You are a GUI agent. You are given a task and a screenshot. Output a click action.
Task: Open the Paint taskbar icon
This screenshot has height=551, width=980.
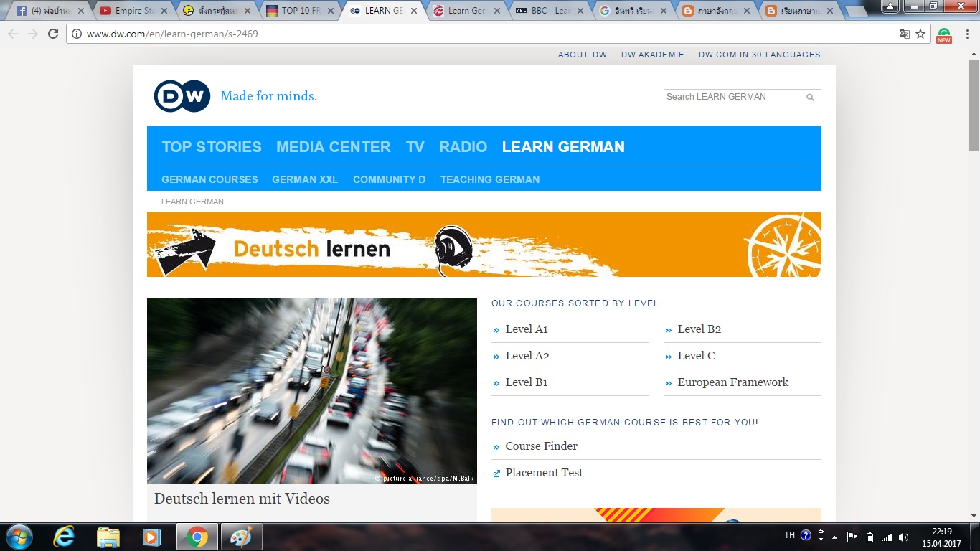pos(242,537)
